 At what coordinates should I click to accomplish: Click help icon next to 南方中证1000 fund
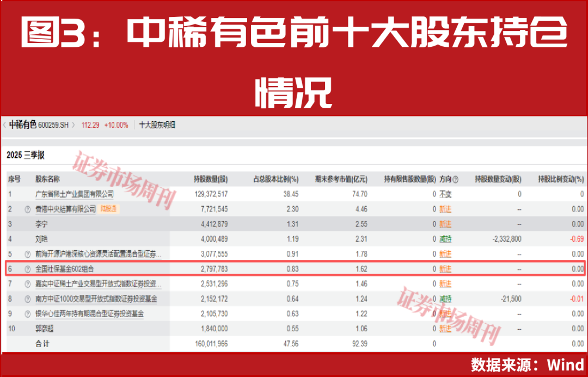[x=27, y=299]
